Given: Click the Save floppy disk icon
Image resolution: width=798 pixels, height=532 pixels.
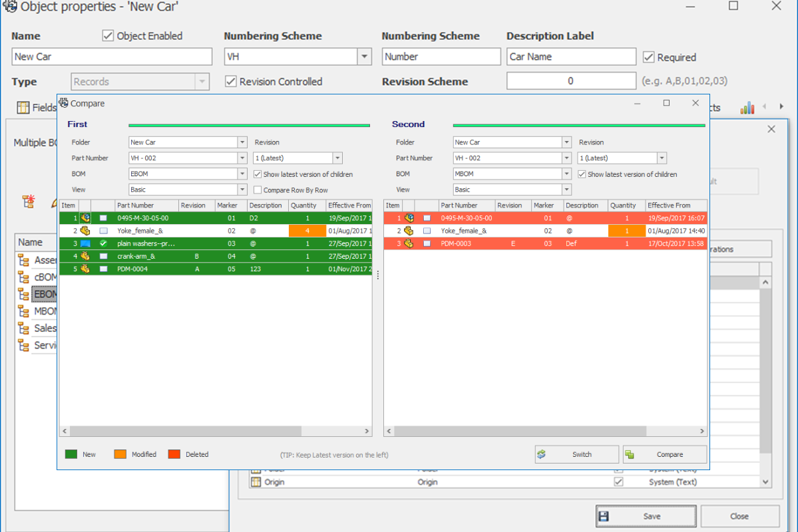Looking at the screenshot, I should tap(604, 516).
